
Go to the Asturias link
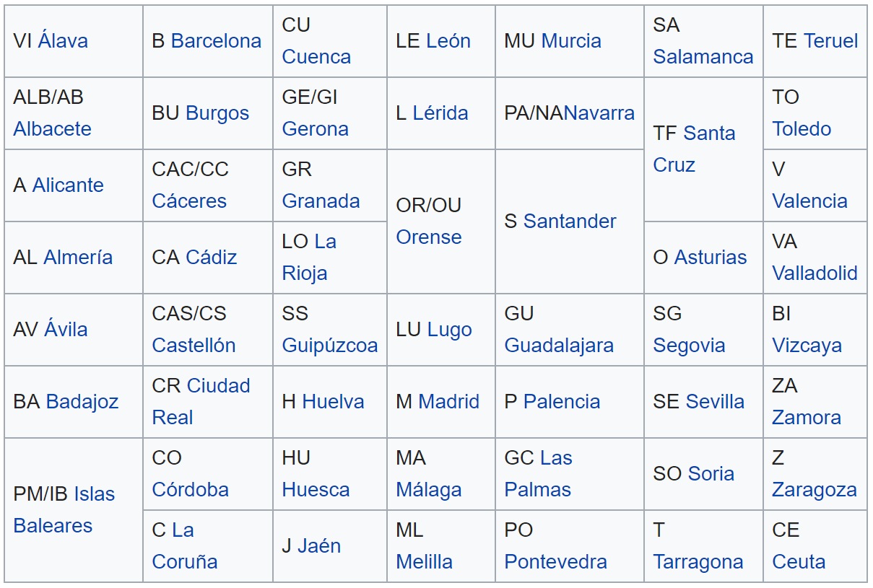coord(711,258)
